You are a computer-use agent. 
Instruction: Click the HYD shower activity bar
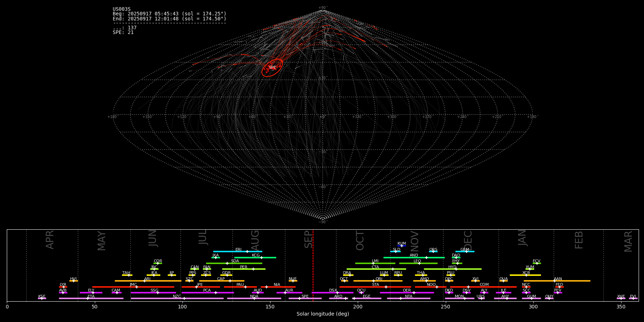[453, 269]
